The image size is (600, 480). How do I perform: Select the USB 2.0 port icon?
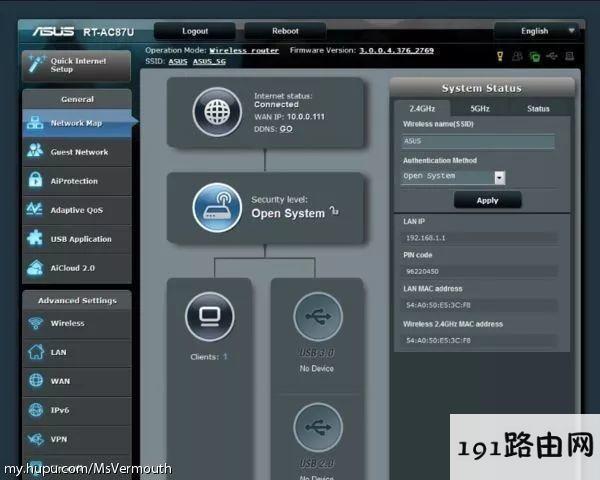pos(318,427)
